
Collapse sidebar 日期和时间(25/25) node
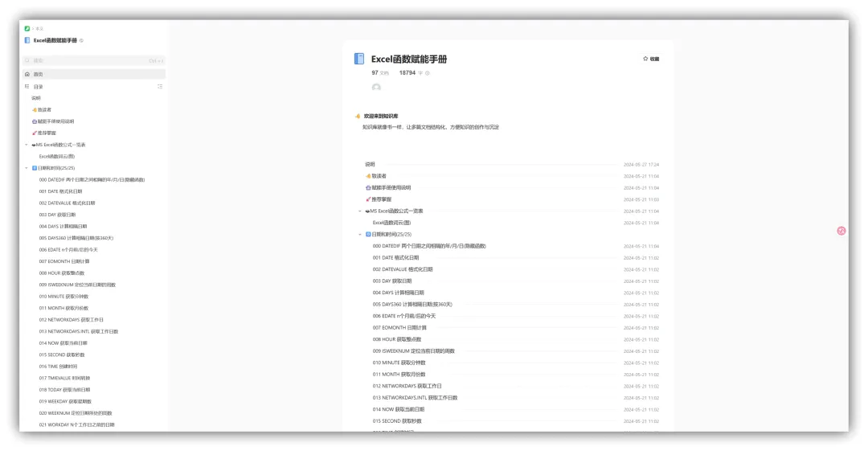(x=26, y=168)
